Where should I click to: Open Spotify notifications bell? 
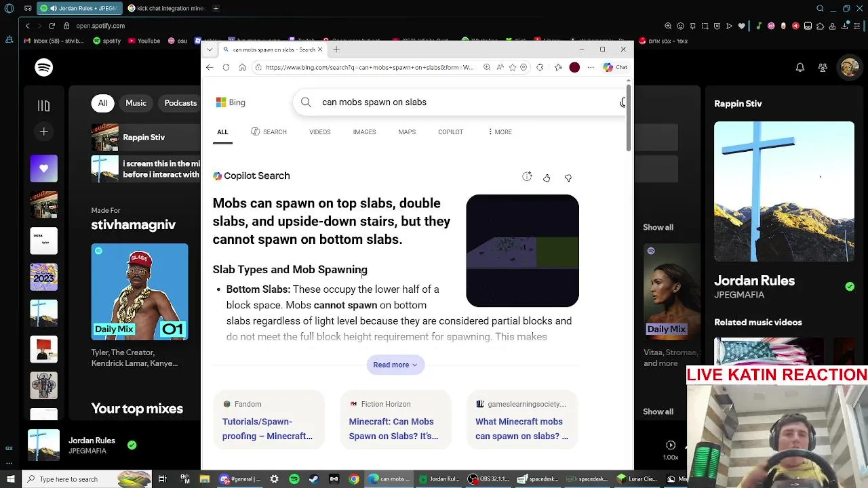pos(800,67)
